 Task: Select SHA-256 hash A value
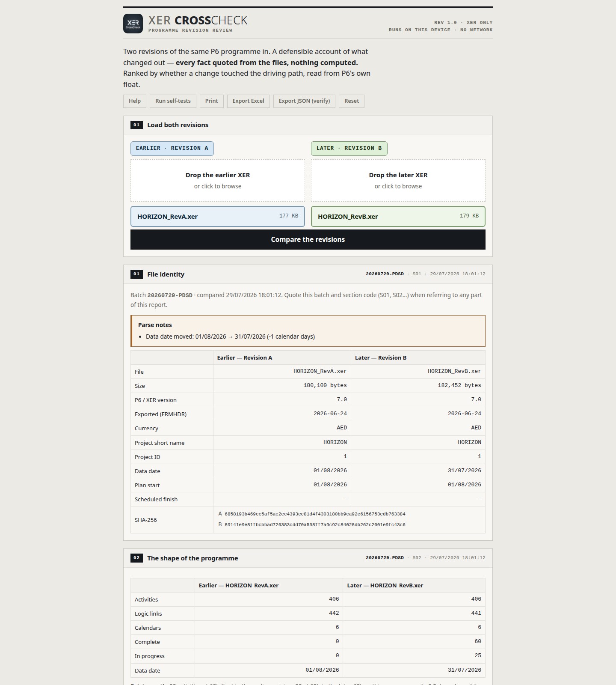pyautogui.click(x=315, y=514)
